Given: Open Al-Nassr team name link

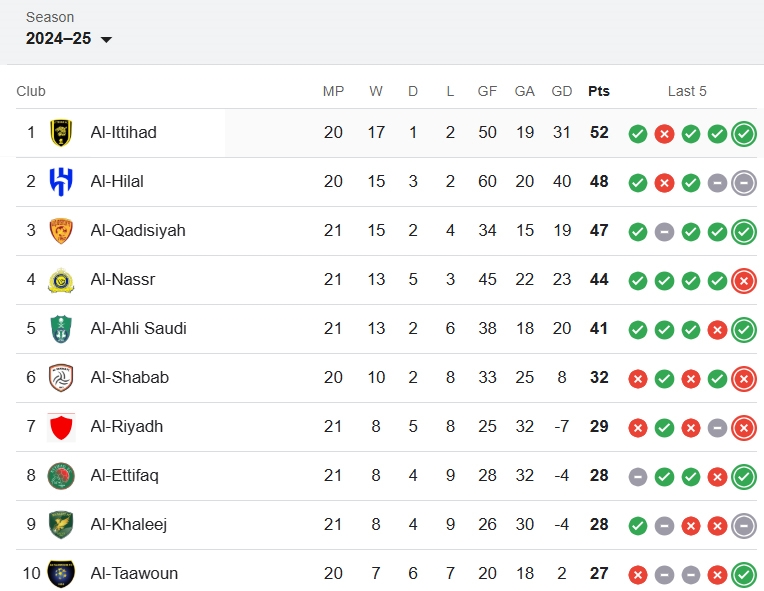Looking at the screenshot, I should [123, 280].
